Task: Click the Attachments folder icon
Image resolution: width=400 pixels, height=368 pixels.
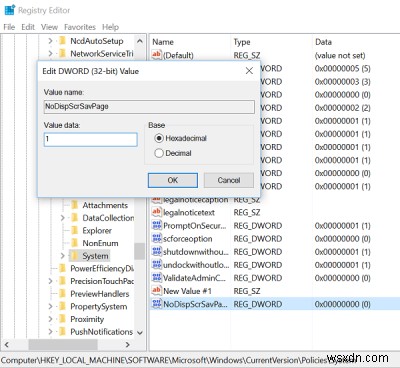Action: (75, 205)
